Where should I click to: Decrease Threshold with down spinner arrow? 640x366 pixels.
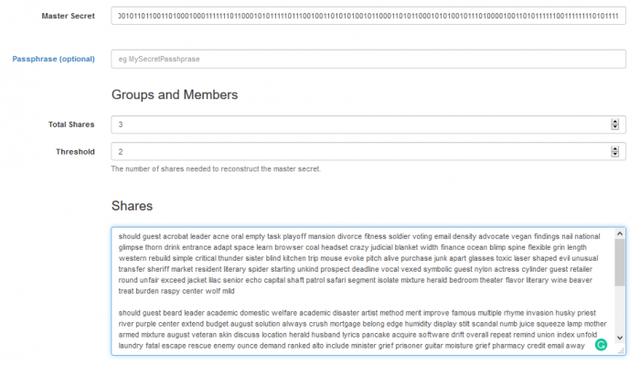[x=615, y=154]
